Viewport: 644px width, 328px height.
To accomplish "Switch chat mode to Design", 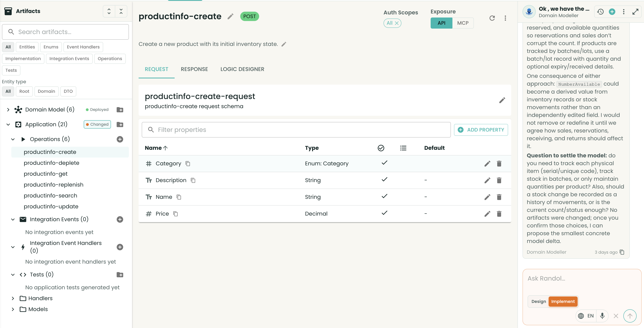I will coord(538,301).
